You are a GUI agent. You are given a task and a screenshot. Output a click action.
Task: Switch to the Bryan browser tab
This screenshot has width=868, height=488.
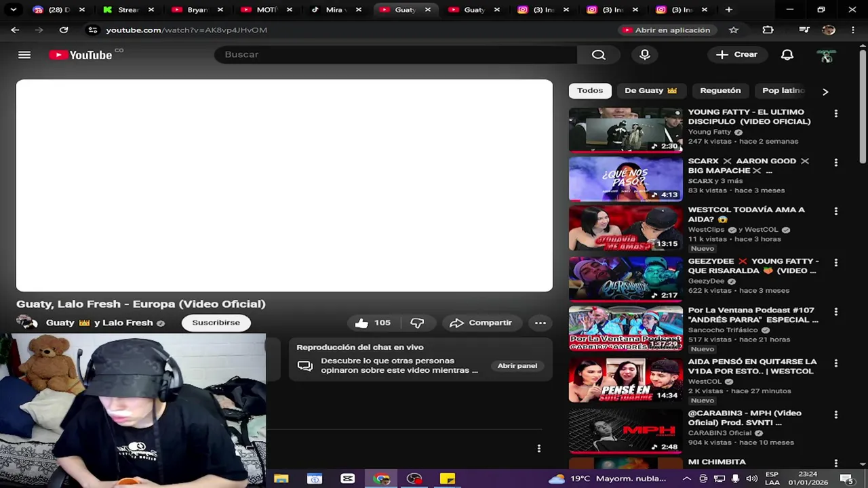tap(197, 9)
